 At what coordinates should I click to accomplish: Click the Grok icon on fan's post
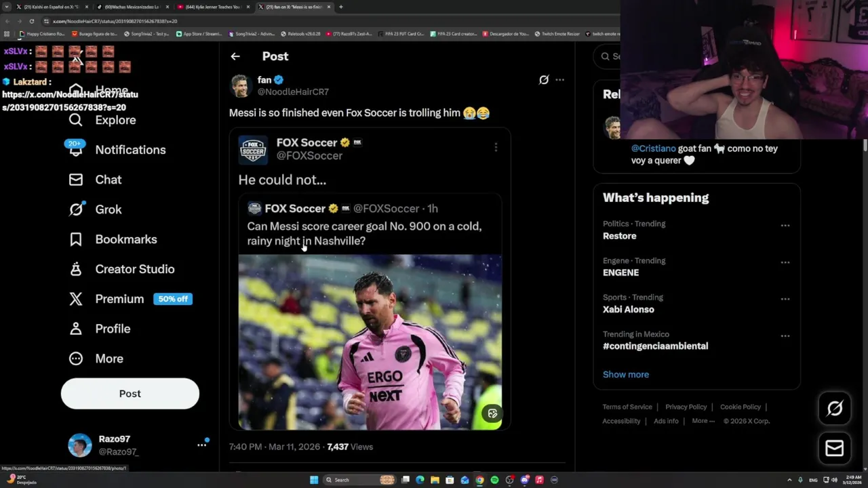[543, 80]
